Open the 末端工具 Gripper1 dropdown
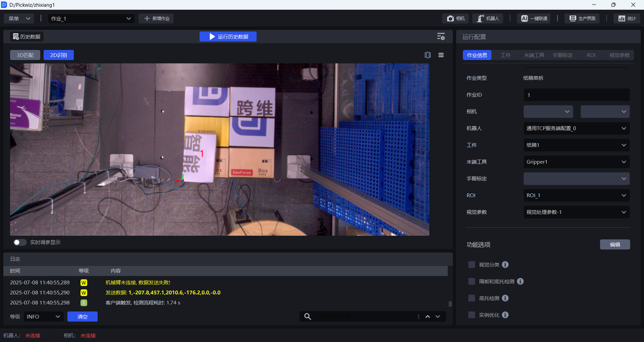644x342 pixels. pos(576,162)
